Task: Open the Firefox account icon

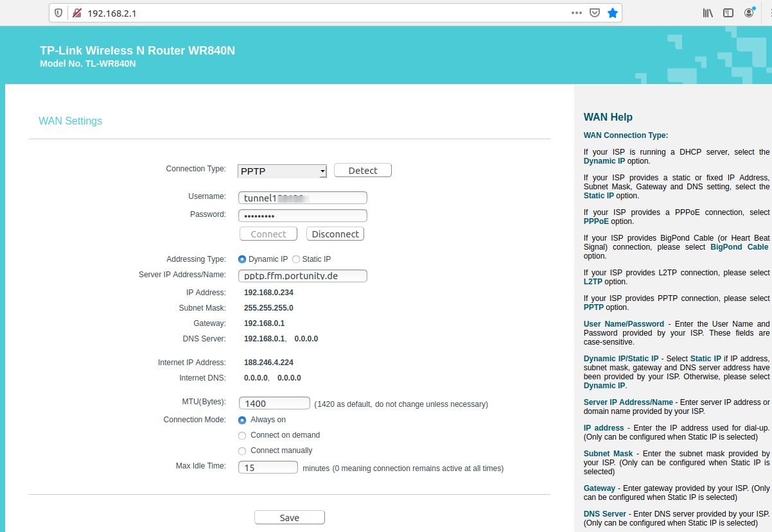Action: [x=749, y=13]
